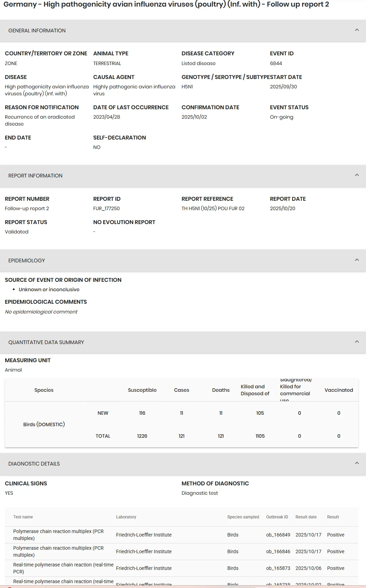Collapse the Report Information section chevron
Screen dimensions: 366x588
tap(357, 175)
